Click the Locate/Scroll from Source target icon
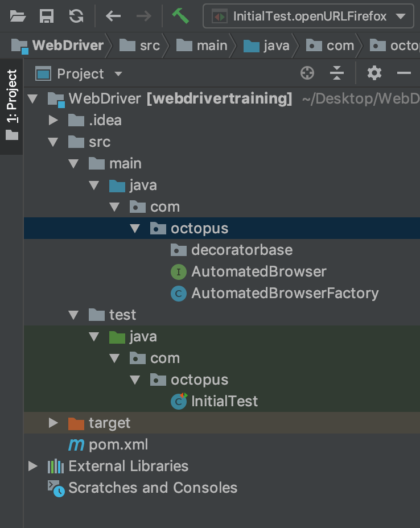Viewport: 420px width, 528px height. (307, 73)
